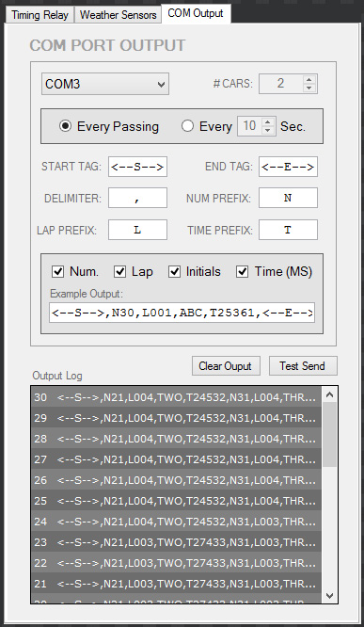Click the output log scrollbar thumb

329,435
